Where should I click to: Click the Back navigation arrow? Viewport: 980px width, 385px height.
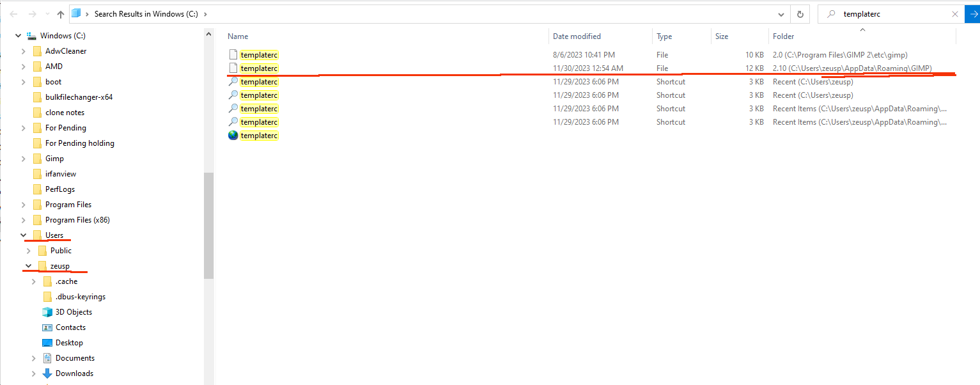tap(13, 14)
